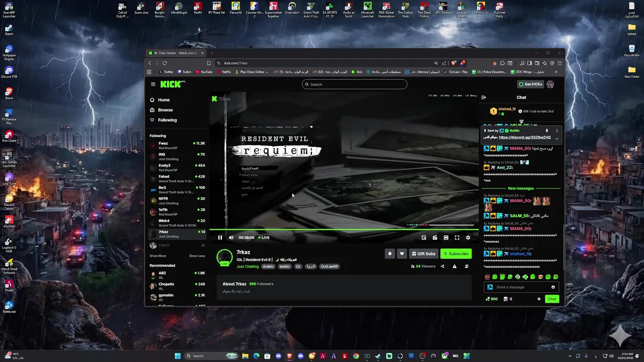This screenshot has width=644, height=362.
Task: Select the Arabic stream tag
Action: pyautogui.click(x=268, y=266)
